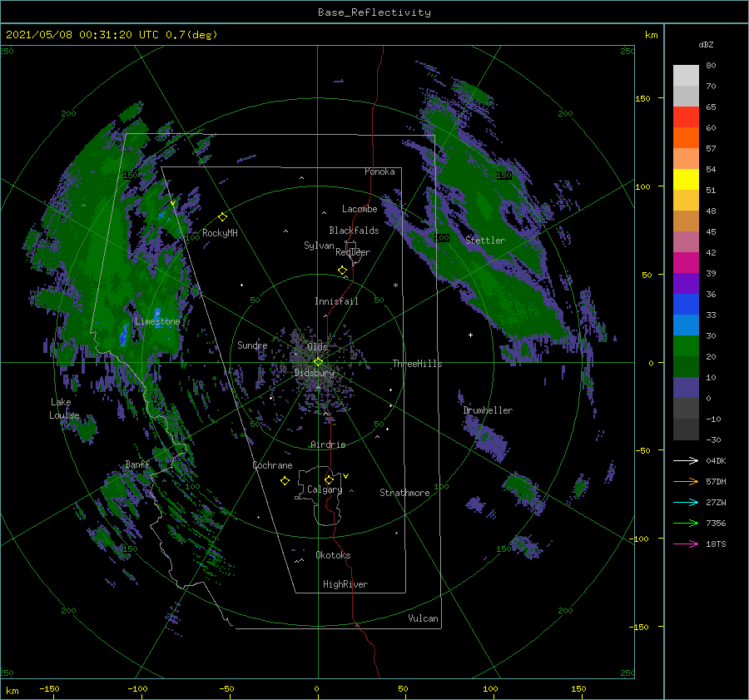Click the Sylvan label
The height and width of the screenshot is (700, 749).
click(x=319, y=246)
